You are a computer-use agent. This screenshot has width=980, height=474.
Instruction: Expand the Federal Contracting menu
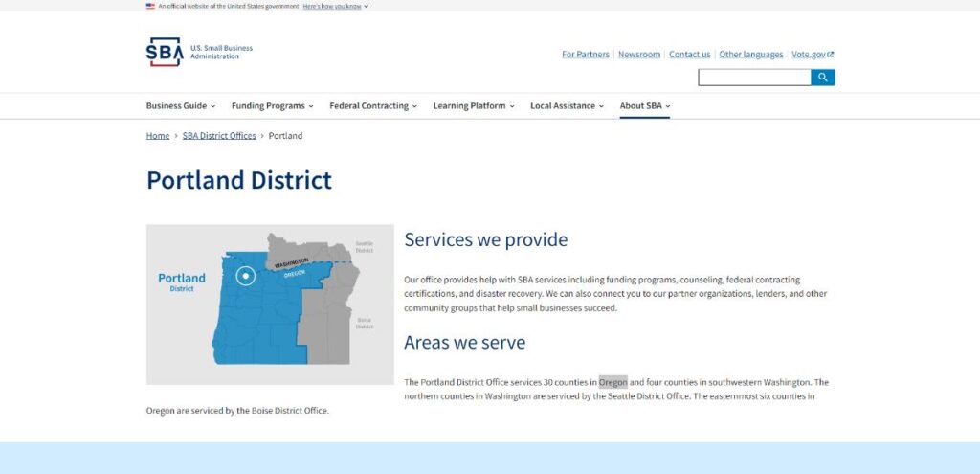373,106
